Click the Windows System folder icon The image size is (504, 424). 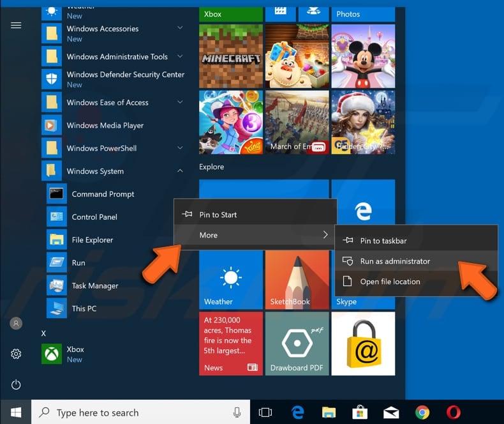point(52,171)
